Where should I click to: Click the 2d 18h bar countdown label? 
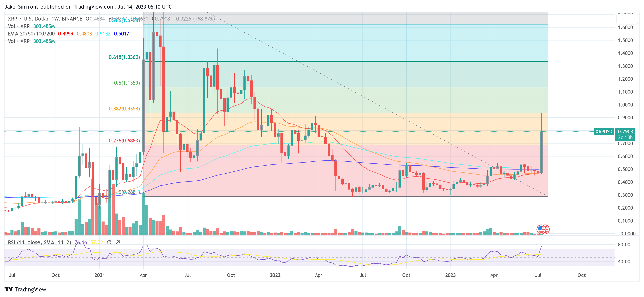(x=625, y=137)
